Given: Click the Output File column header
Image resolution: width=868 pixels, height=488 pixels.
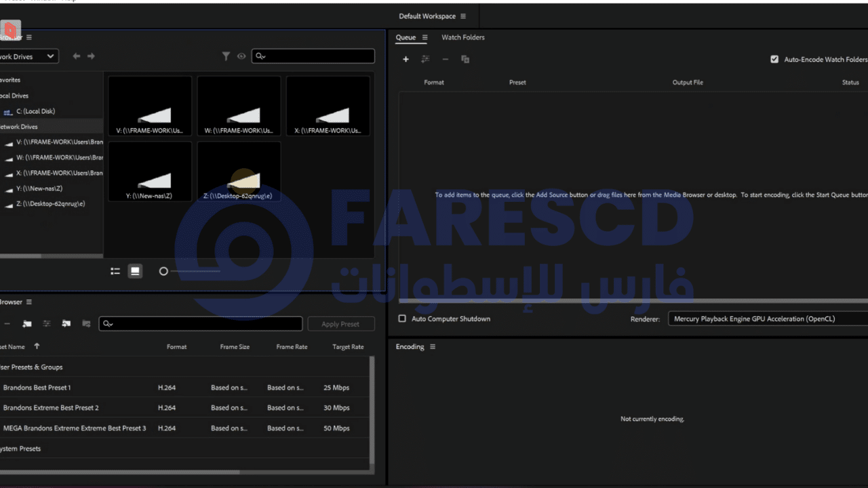Looking at the screenshot, I should [688, 83].
